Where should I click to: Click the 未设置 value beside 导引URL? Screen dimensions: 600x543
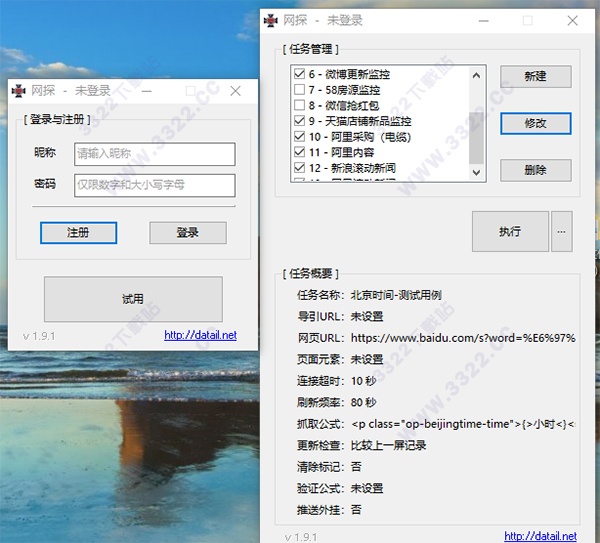click(367, 316)
